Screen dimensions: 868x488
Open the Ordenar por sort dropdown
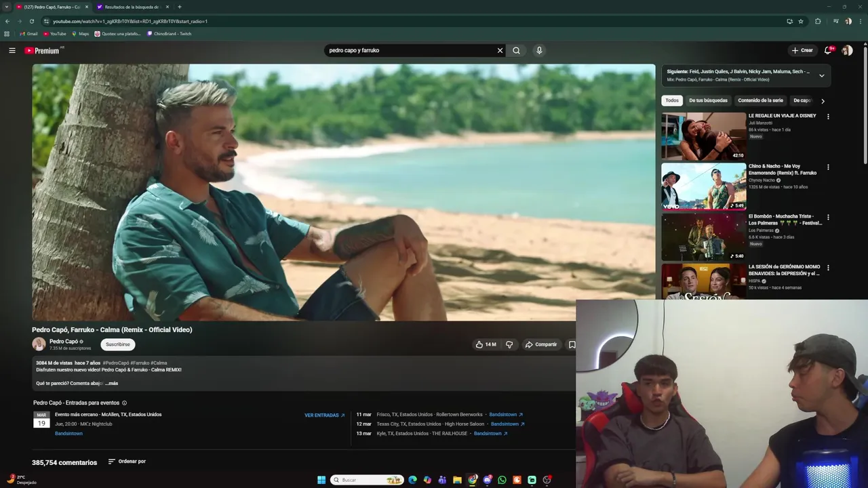127,462
